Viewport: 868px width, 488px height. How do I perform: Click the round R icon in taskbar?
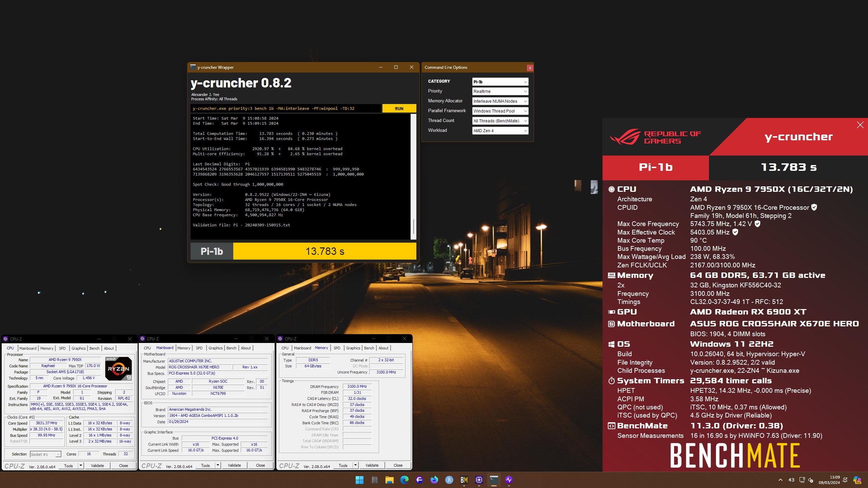pos(449,480)
